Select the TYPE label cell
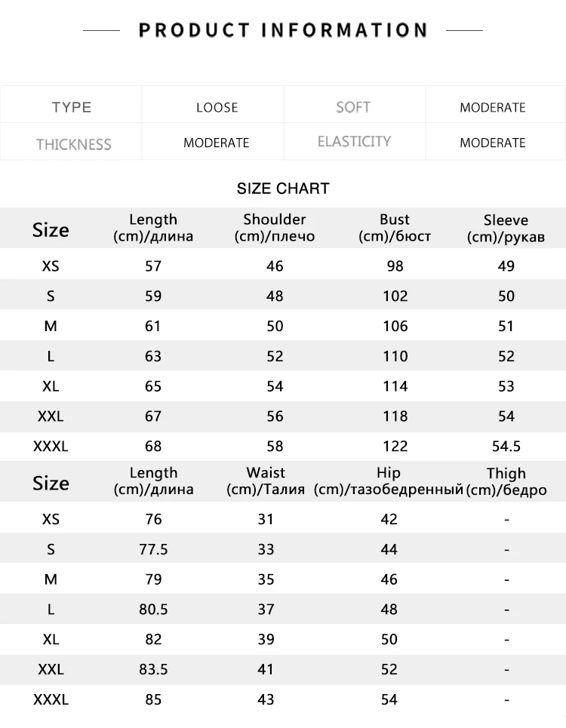 coord(71,104)
